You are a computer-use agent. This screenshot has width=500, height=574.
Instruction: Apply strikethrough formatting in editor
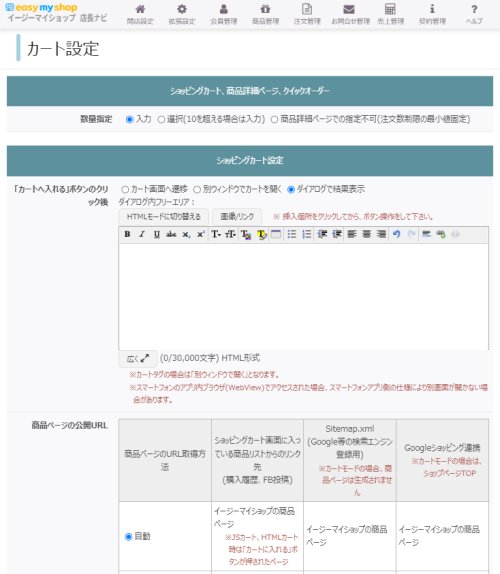[x=171, y=234]
